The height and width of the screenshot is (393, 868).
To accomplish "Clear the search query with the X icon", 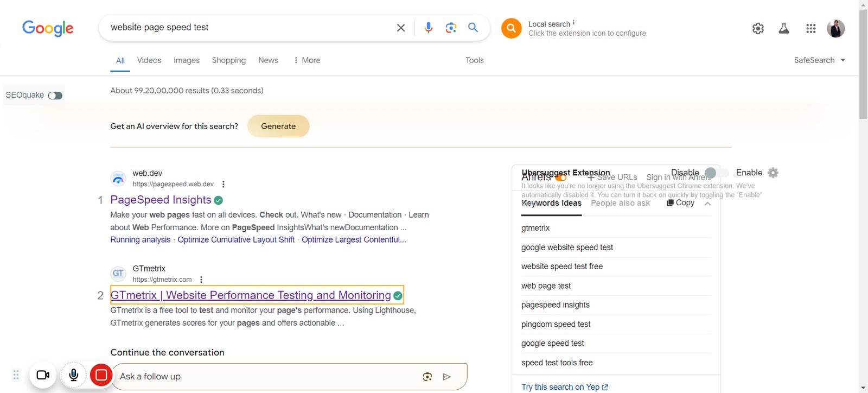I will tap(401, 28).
